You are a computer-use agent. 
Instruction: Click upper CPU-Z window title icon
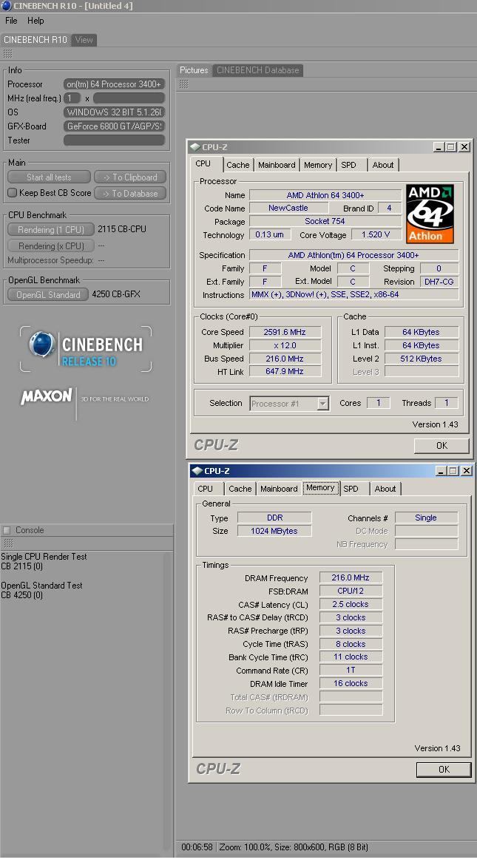(x=195, y=147)
